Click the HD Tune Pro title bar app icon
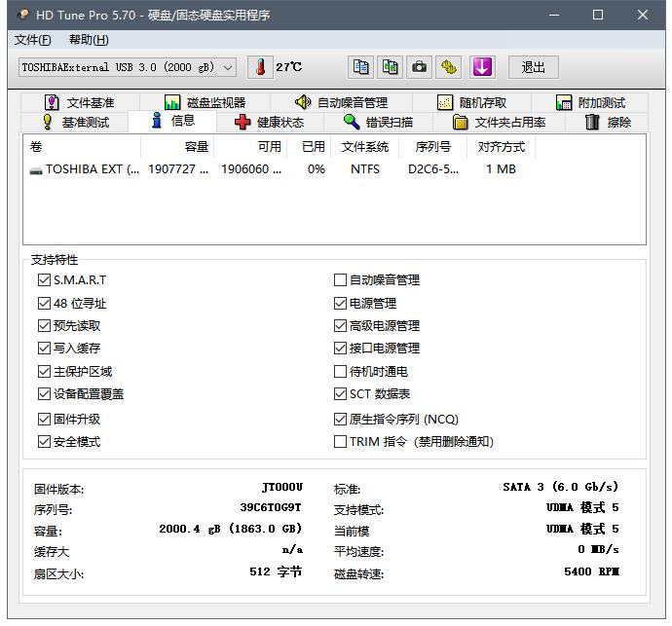This screenshot has width=672, height=626. [x=22, y=15]
